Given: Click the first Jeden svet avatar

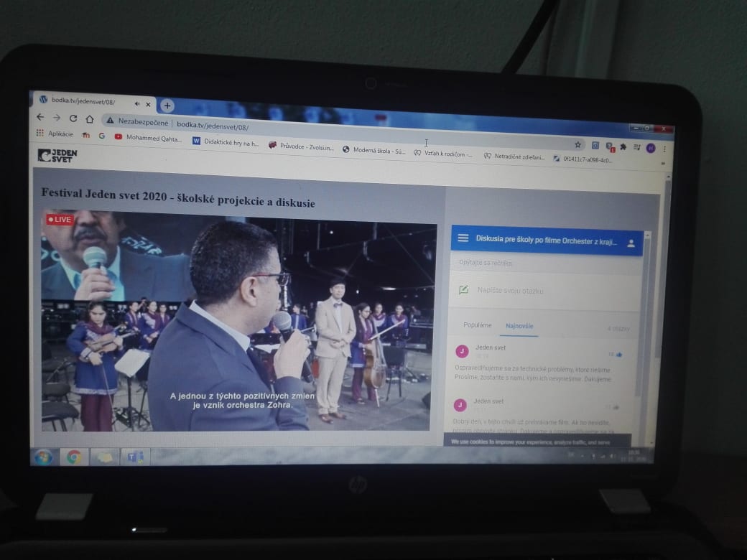Looking at the screenshot, I should pyautogui.click(x=462, y=351).
